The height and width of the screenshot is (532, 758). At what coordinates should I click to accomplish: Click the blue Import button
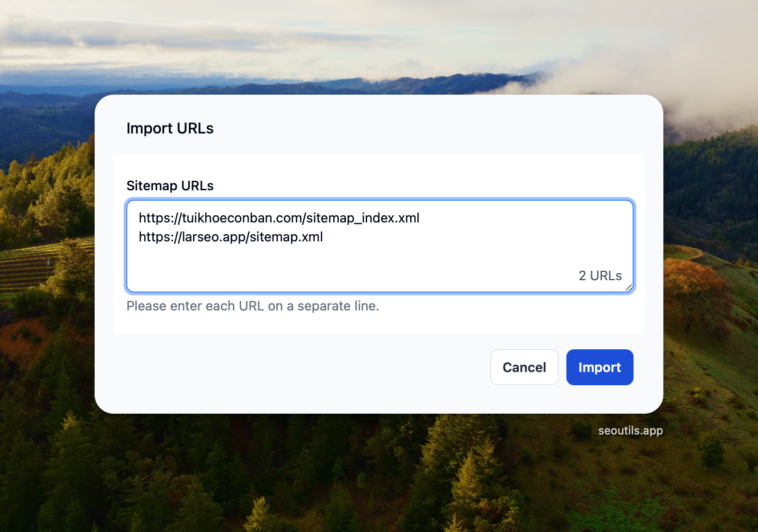[x=599, y=367]
